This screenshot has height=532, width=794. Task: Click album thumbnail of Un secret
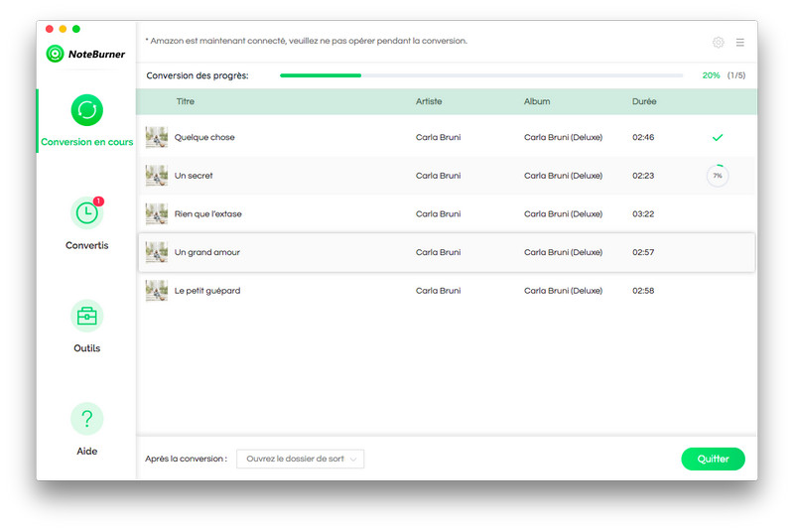pyautogui.click(x=157, y=176)
